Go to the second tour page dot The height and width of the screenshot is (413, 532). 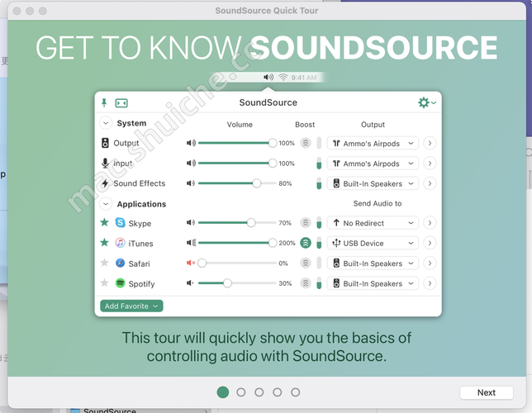coord(241,392)
